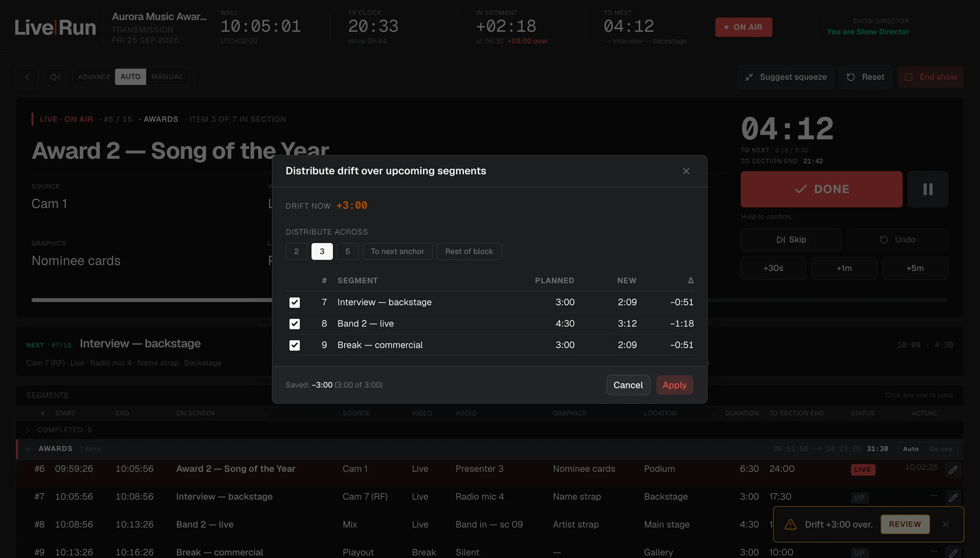Select Rest of block option
This screenshot has height=558, width=980.
469,251
